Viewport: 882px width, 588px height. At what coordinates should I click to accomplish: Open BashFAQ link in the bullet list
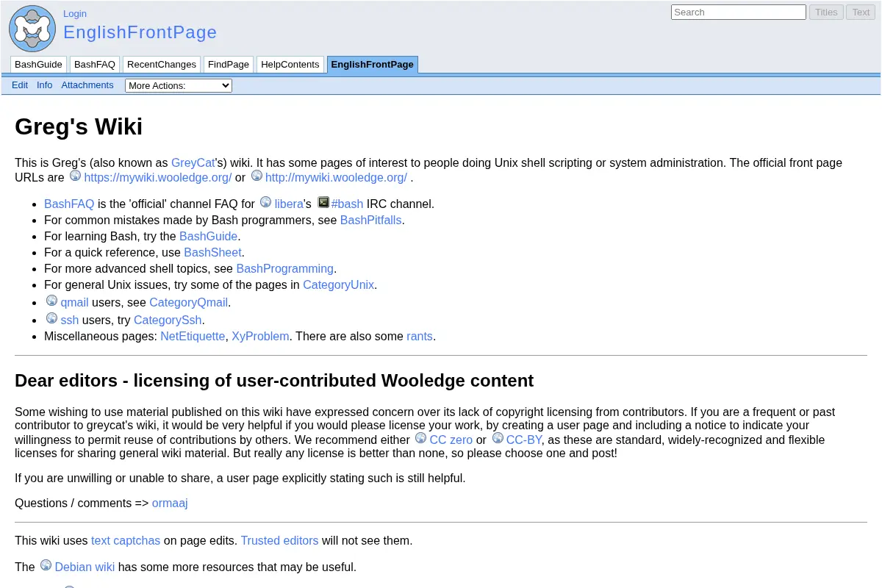tap(69, 204)
